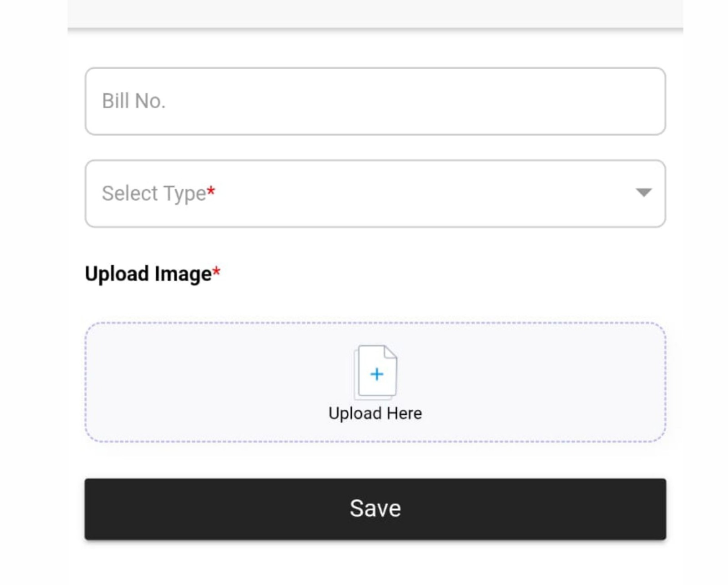This screenshot has width=728, height=585.
Task: Click the dropdown caret in Select Type
Action: [x=643, y=193]
